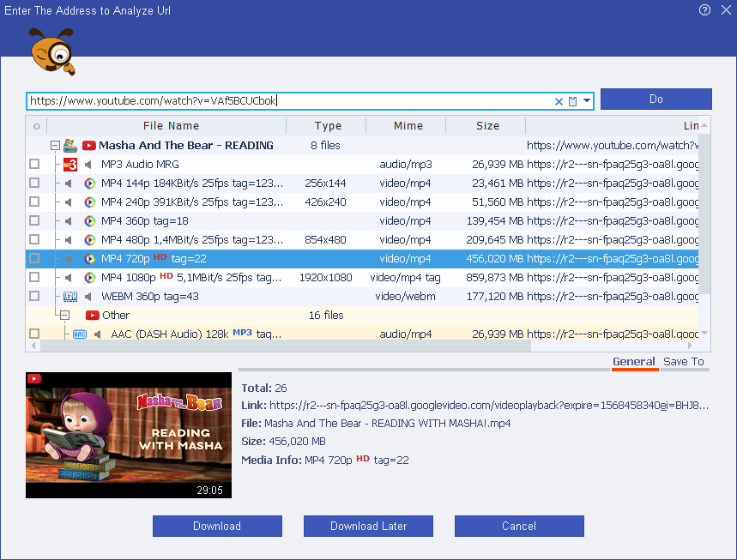The image size is (737, 560).
Task: Clear the URL with the X icon
Action: [x=559, y=101]
